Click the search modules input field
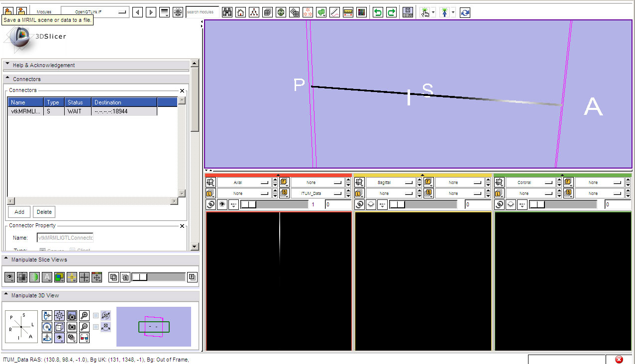This screenshot has width=635, height=364. coord(202,12)
